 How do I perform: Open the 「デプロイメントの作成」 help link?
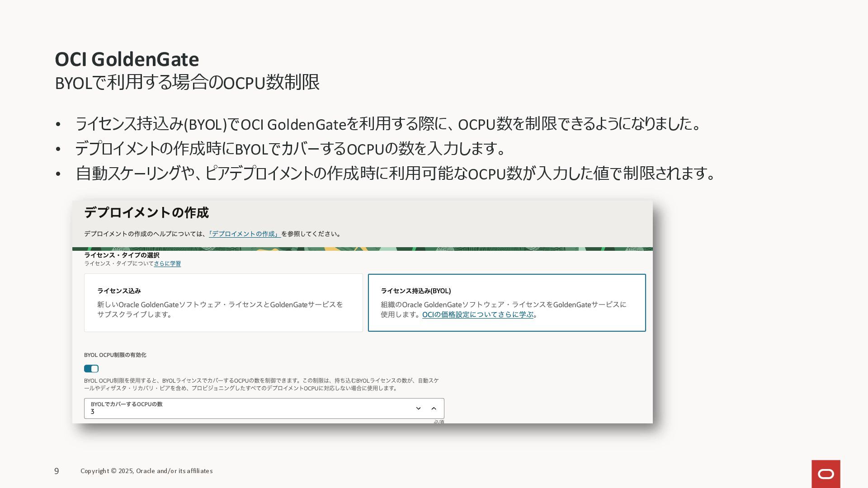coord(245,234)
